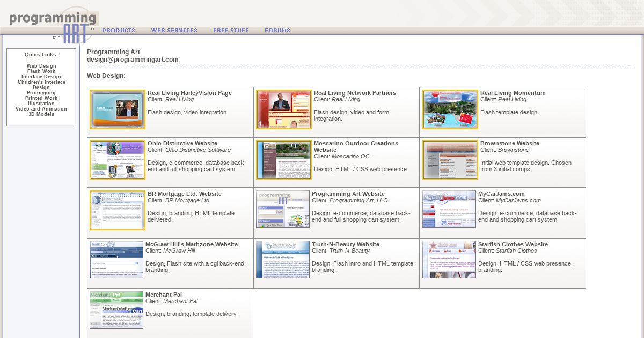This screenshot has width=644, height=338.
Task: View Ohio Distinctive Website thumbnail
Action: click(x=118, y=160)
